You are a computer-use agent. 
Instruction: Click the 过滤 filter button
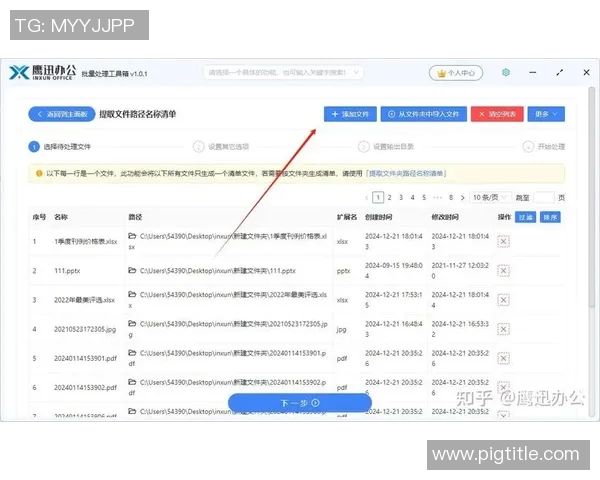525,217
